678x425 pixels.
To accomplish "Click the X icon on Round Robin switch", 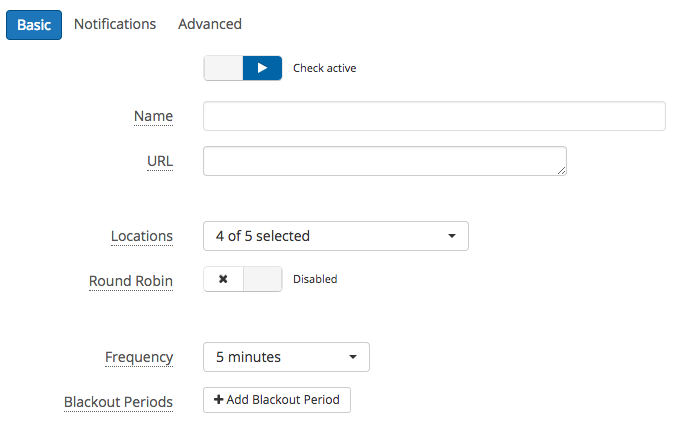I will click(x=223, y=279).
